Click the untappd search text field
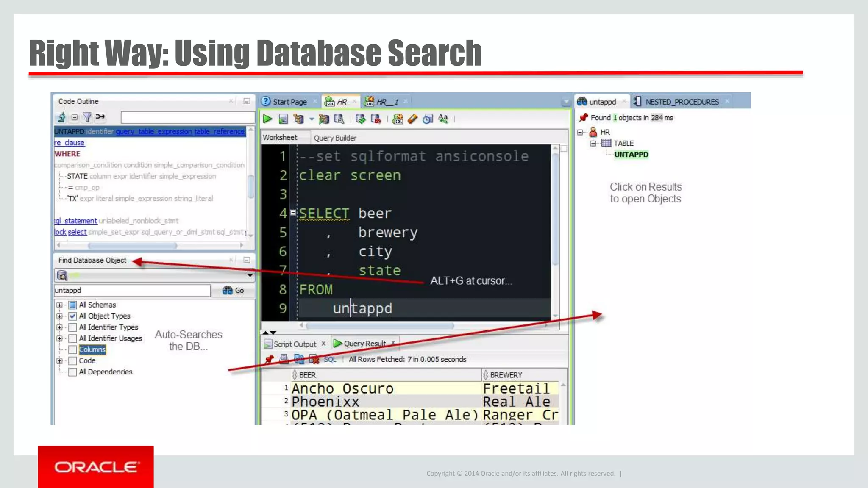This screenshot has width=868, height=488. point(132,291)
